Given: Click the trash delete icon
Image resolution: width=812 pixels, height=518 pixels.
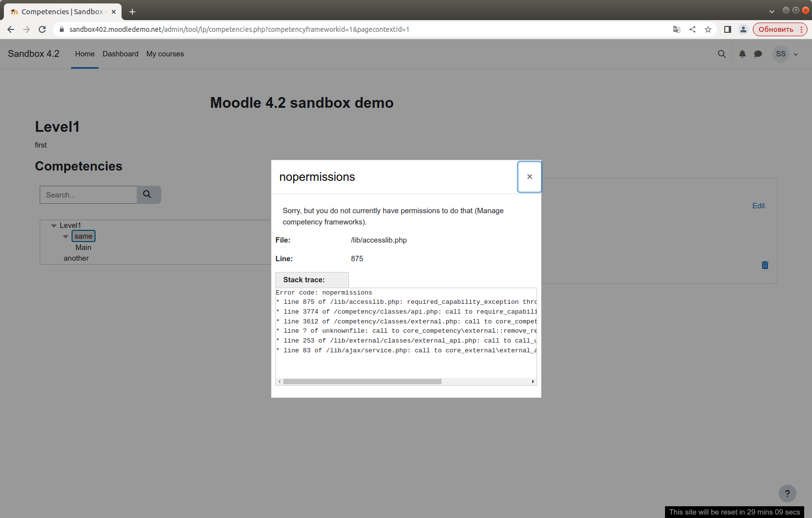Looking at the screenshot, I should coord(764,265).
